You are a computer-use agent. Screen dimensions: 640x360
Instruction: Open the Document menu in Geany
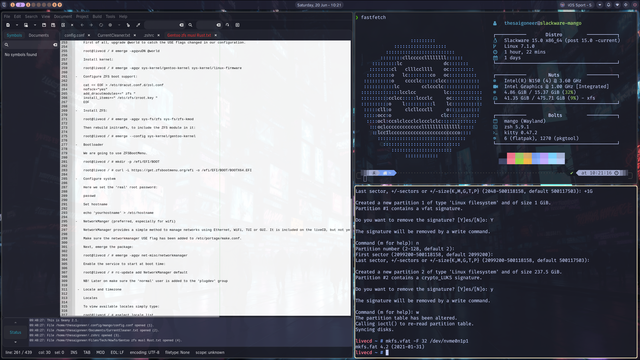[x=63, y=16]
